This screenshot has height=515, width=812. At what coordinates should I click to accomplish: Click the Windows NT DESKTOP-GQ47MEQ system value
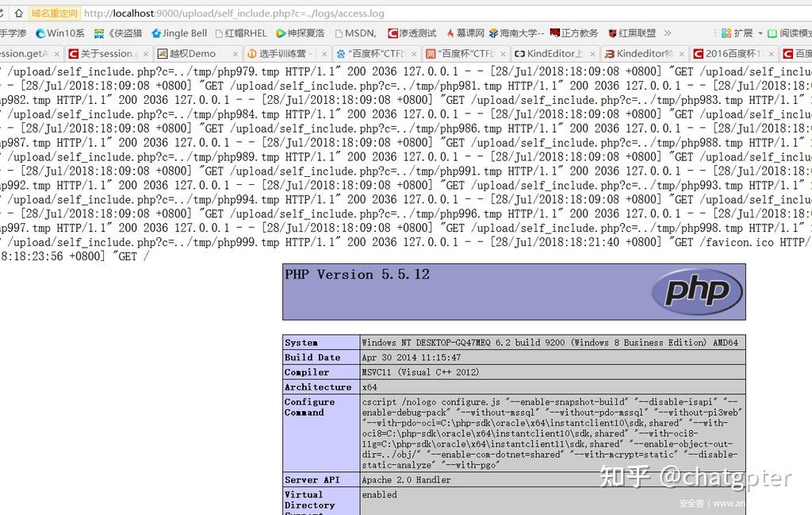(550, 343)
